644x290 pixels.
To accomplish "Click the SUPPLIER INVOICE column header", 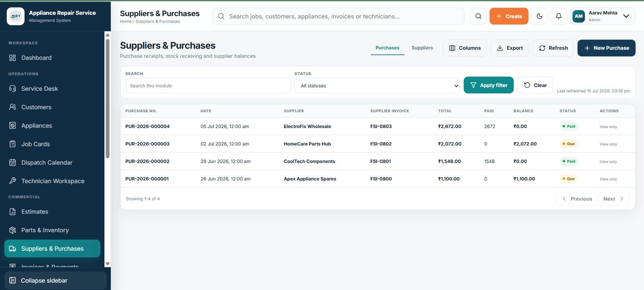I will (x=390, y=111).
